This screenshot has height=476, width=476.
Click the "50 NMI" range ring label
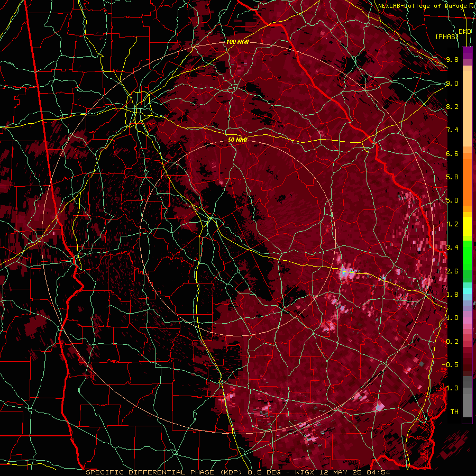pyautogui.click(x=237, y=140)
